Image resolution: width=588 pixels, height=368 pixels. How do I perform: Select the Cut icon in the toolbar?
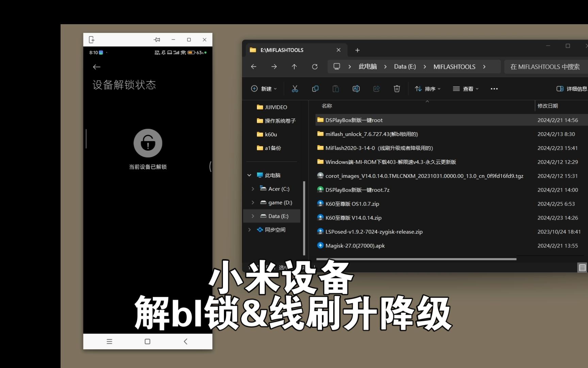295,89
